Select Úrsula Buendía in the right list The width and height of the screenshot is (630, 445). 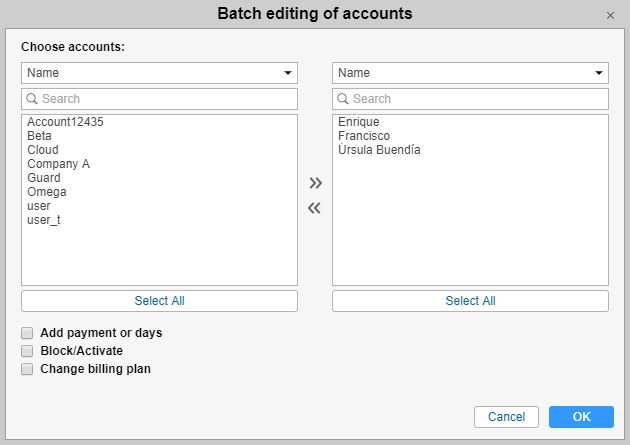[x=379, y=150]
